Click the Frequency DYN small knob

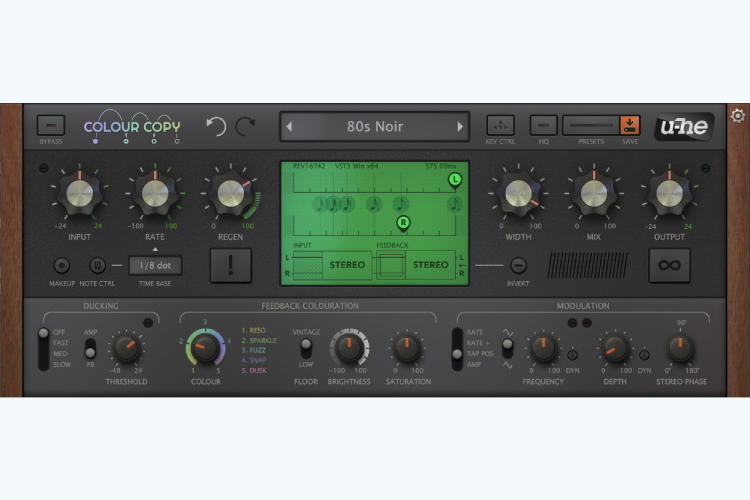(573, 355)
